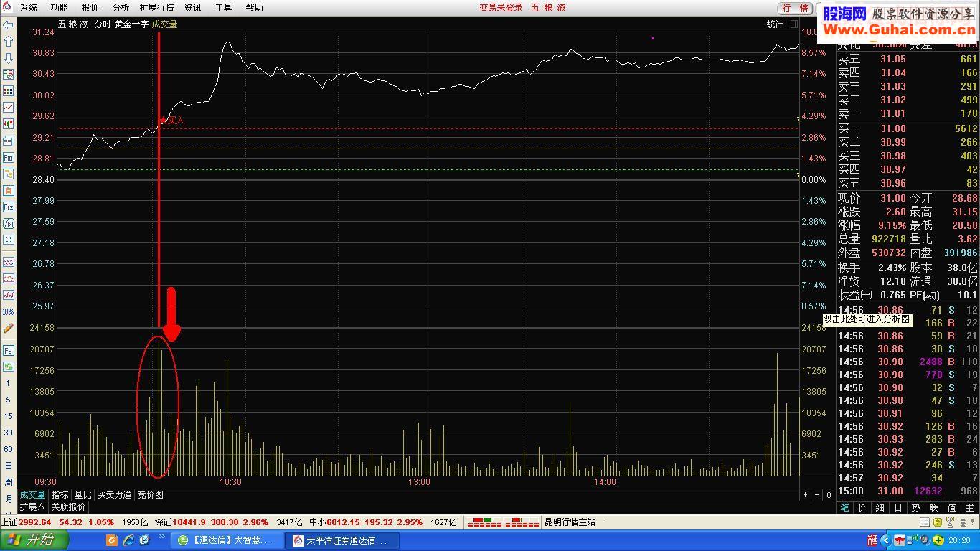The height and width of the screenshot is (551, 980).
Task: Click the page down arrow sidebar icon
Action: coord(9,58)
